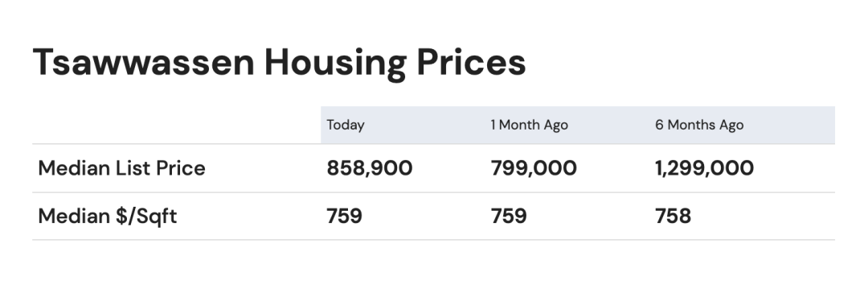868x297 pixels.
Task: Click the word Housing in the title
Action: coord(335,64)
